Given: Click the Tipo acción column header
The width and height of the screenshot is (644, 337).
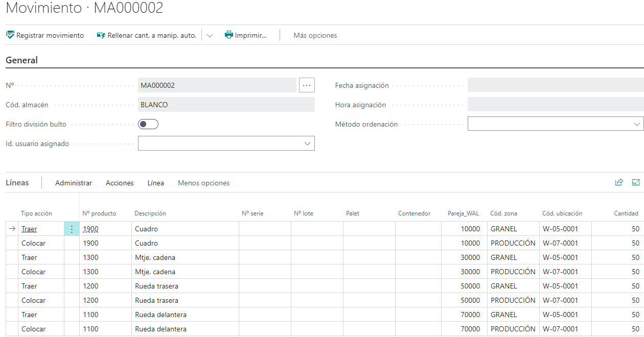Looking at the screenshot, I should 36,213.
